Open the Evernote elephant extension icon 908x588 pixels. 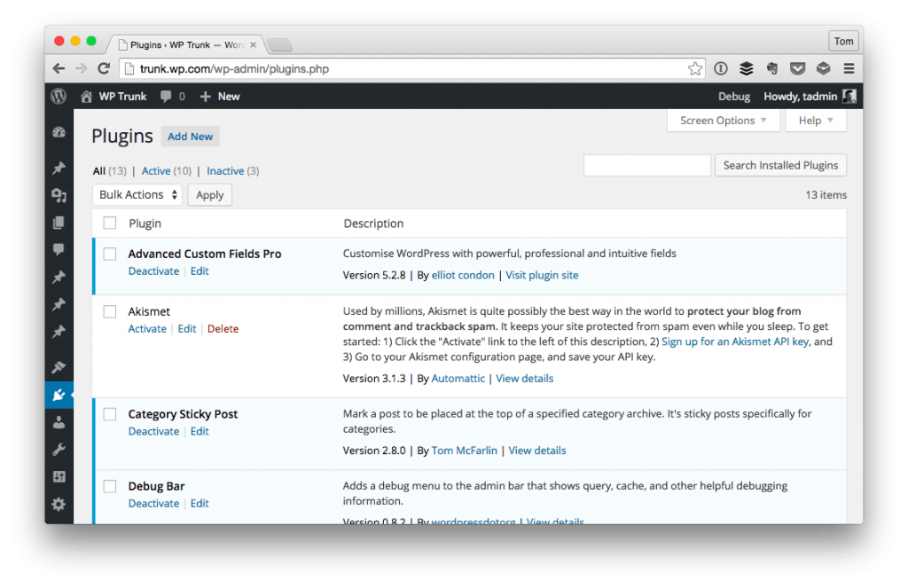772,68
